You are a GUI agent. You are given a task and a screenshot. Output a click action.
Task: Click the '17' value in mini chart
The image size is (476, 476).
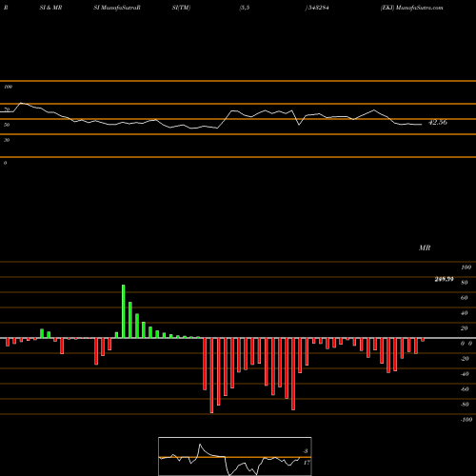point(307,463)
